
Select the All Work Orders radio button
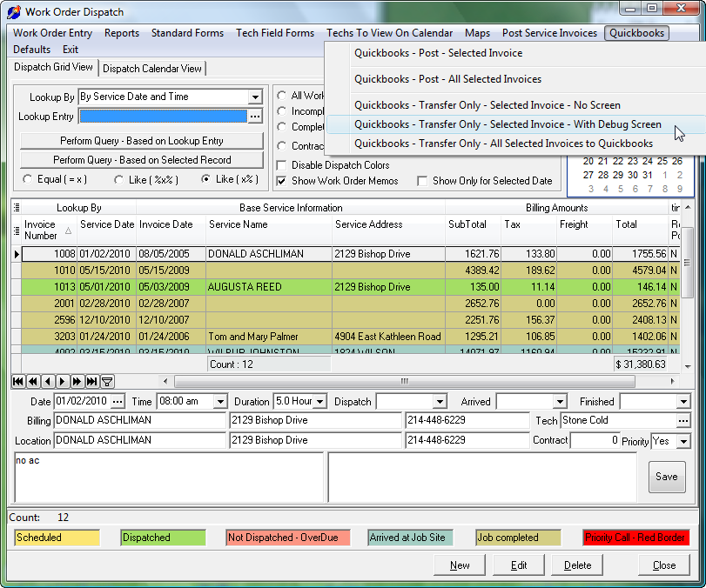click(282, 96)
